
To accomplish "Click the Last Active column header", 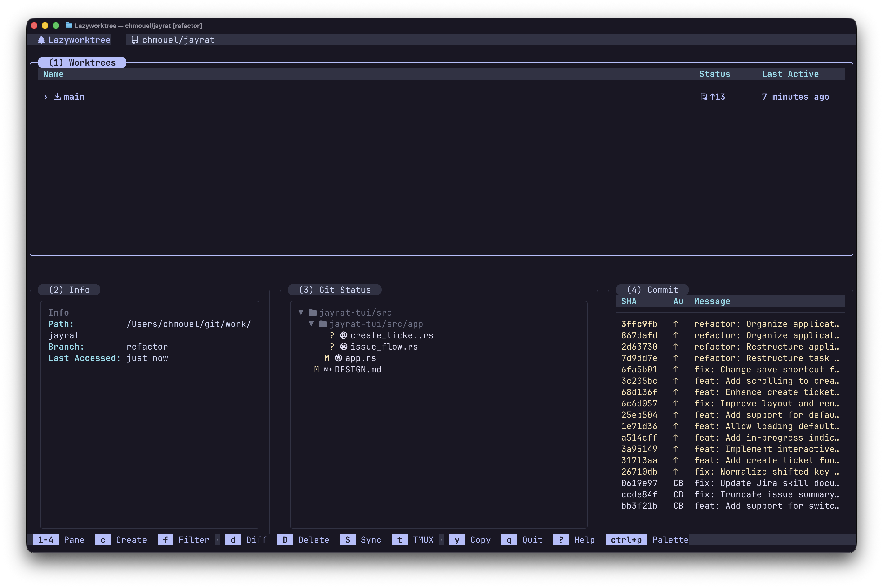I will tap(790, 74).
